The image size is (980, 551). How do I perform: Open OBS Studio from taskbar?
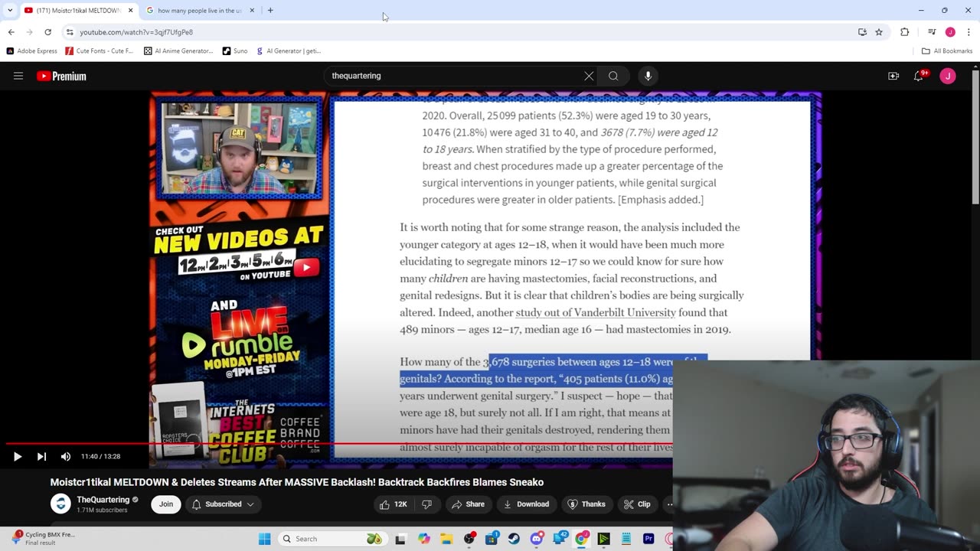pos(469,539)
